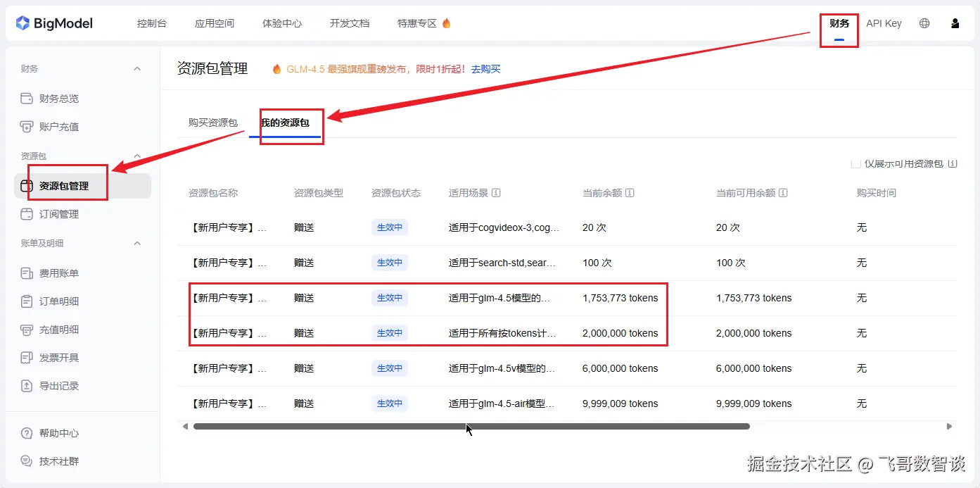This screenshot has height=488, width=980.
Task: Click the 购买时间 column header
Action: [x=877, y=193]
